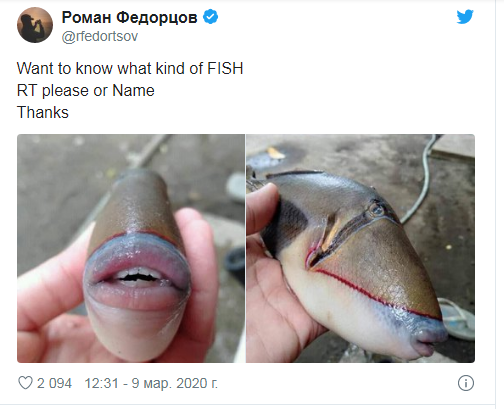Viewport: 504px width, 409px height.
Task: Click the fish's teeth in left photo
Action: tap(139, 276)
